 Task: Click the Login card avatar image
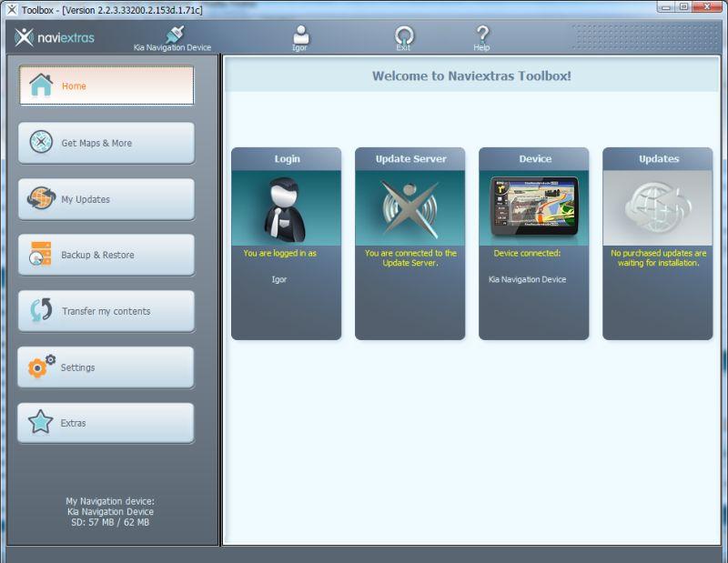pos(286,208)
